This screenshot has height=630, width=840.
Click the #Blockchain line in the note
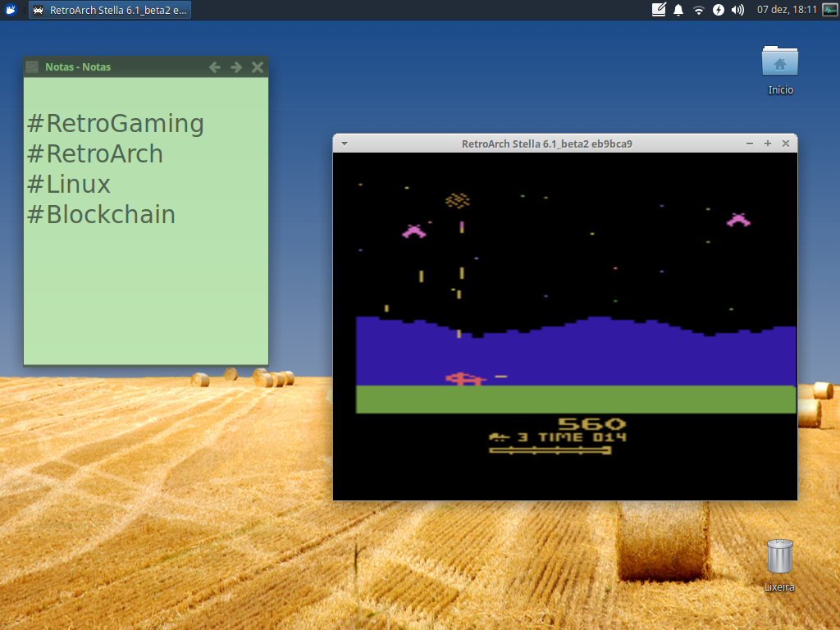point(101,214)
